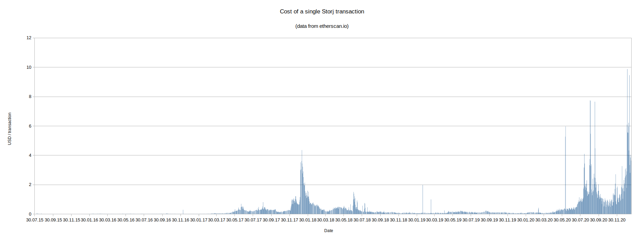
Task: Select the subtitle '(data from etherscan.io)'
Action: 322,26
